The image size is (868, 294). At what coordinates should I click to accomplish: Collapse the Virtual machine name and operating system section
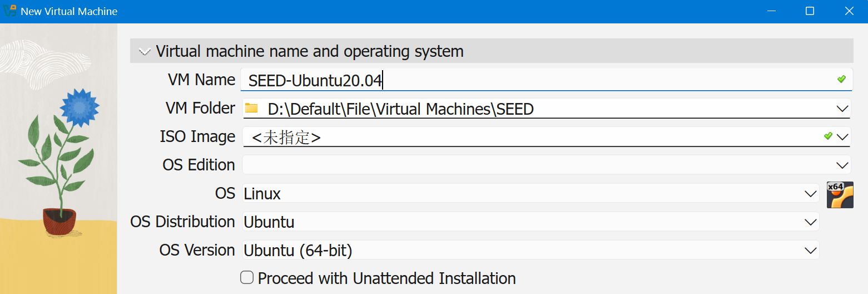click(x=145, y=52)
